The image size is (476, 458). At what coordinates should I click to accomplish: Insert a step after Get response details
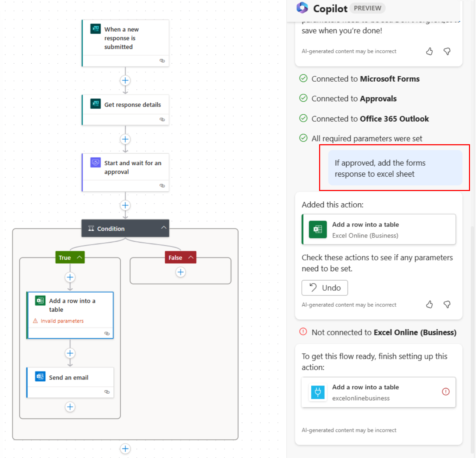(x=125, y=139)
